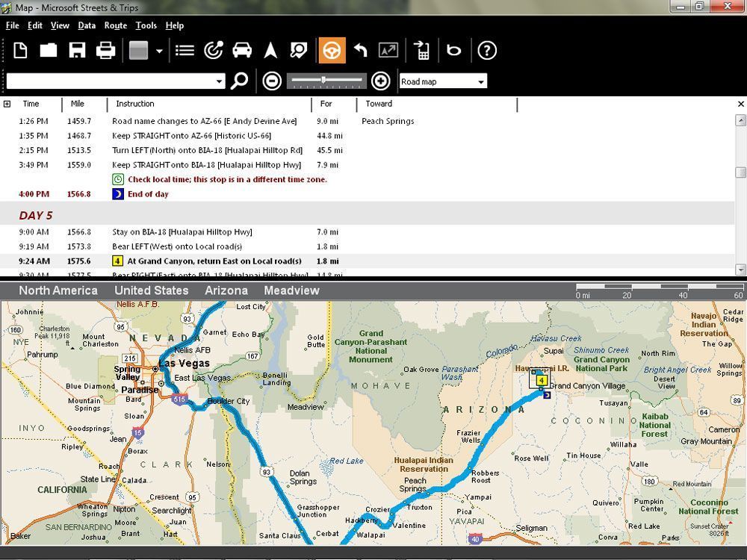Open the search box dropdown arrow
The height and width of the screenshot is (560, 747).
pos(219,81)
